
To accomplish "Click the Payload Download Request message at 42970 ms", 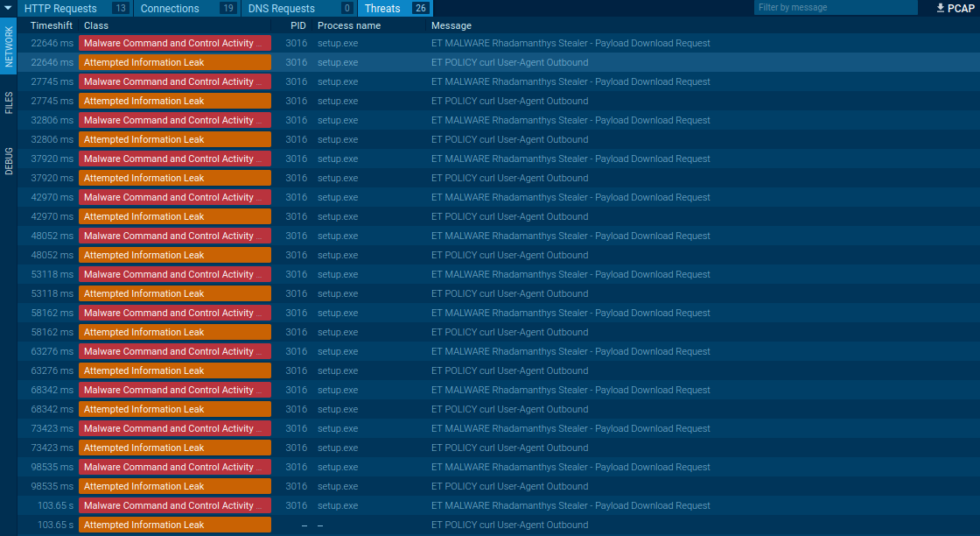I will 570,197.
